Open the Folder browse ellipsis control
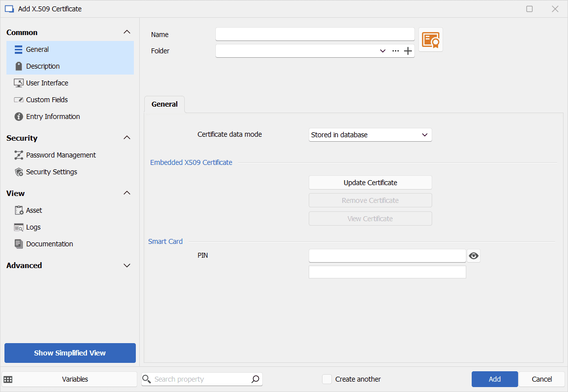 [396, 50]
